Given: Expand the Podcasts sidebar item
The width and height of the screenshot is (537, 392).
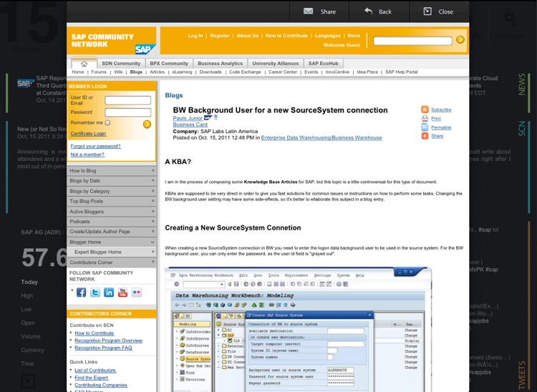Looking at the screenshot, I should pyautogui.click(x=112, y=221).
